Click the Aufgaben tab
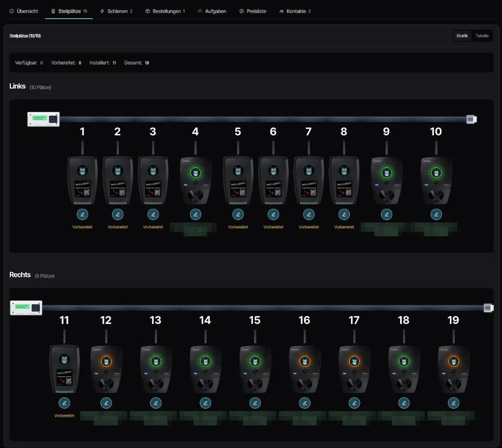 point(212,11)
